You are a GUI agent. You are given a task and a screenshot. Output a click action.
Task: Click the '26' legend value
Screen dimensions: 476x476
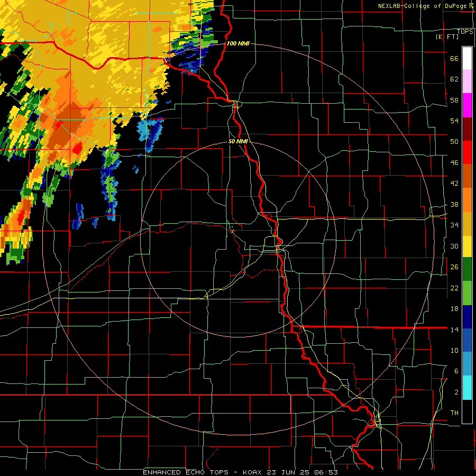(x=454, y=267)
